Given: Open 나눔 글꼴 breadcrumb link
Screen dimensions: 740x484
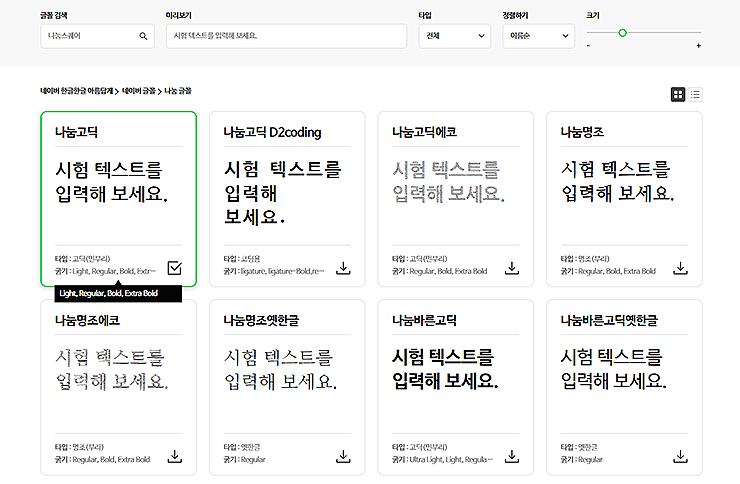Looking at the screenshot, I should tap(178, 91).
